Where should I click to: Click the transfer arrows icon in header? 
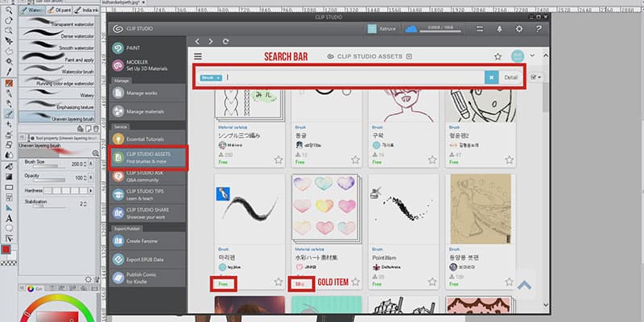[x=480, y=29]
